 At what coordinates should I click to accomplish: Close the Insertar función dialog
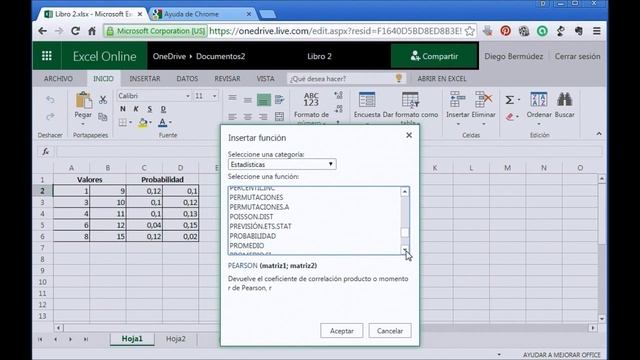click(409, 135)
